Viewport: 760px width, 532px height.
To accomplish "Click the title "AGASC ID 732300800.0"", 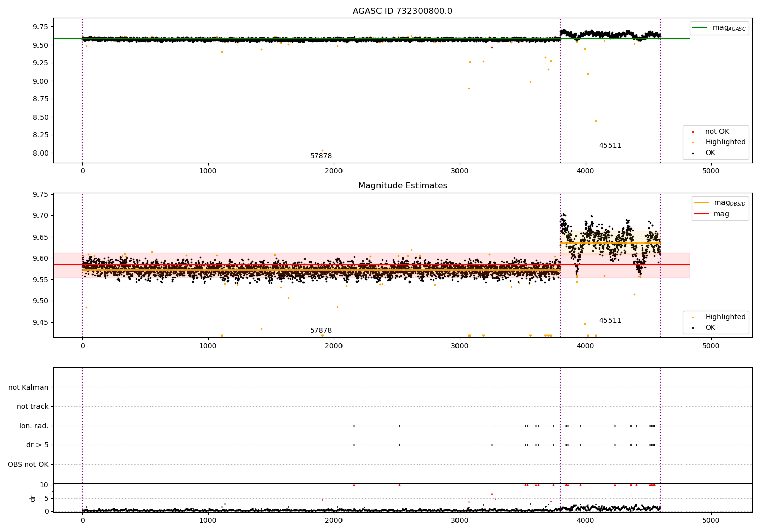I will (402, 11).
